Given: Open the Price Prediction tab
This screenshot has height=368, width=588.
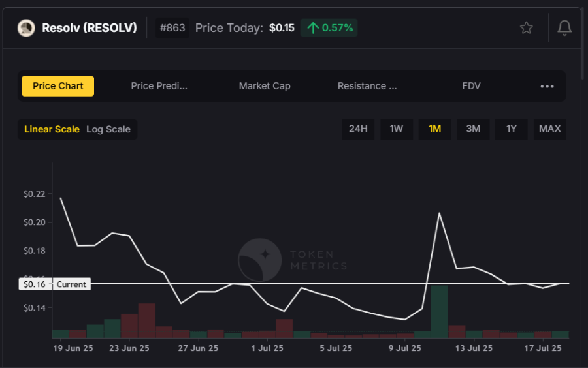Looking at the screenshot, I should [x=159, y=86].
